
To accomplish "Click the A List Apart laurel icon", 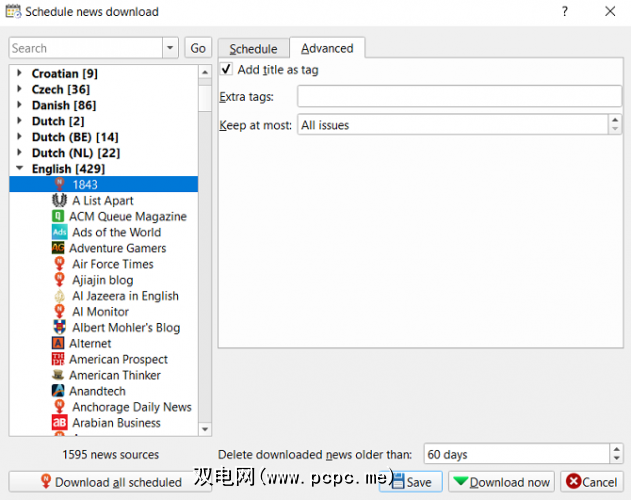I will click(x=60, y=200).
